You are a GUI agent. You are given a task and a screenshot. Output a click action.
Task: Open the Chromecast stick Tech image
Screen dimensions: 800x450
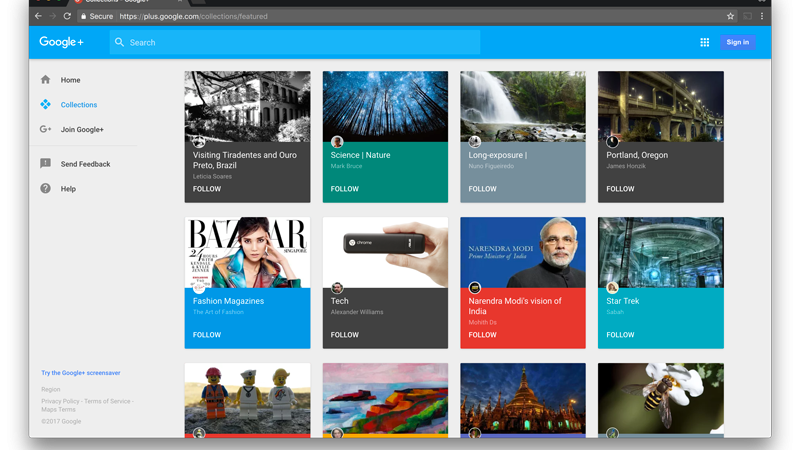click(x=385, y=252)
